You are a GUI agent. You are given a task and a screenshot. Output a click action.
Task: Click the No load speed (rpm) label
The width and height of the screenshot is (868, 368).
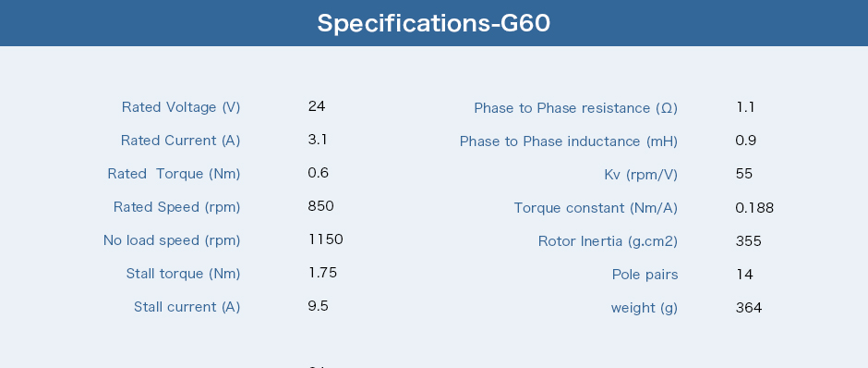[172, 240]
